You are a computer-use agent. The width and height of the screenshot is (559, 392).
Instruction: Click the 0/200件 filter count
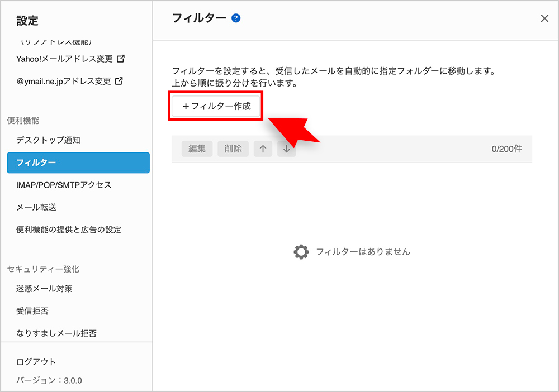coord(506,149)
